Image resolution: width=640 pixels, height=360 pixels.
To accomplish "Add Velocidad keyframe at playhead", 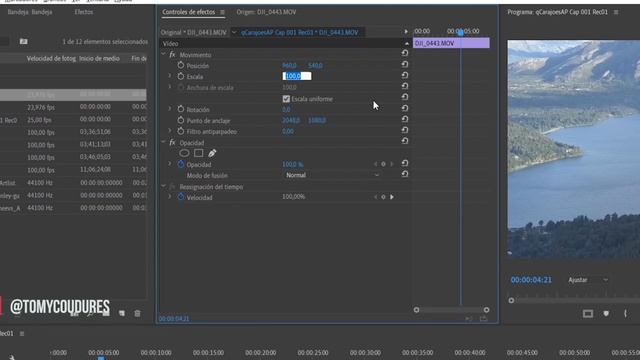I will click(383, 197).
